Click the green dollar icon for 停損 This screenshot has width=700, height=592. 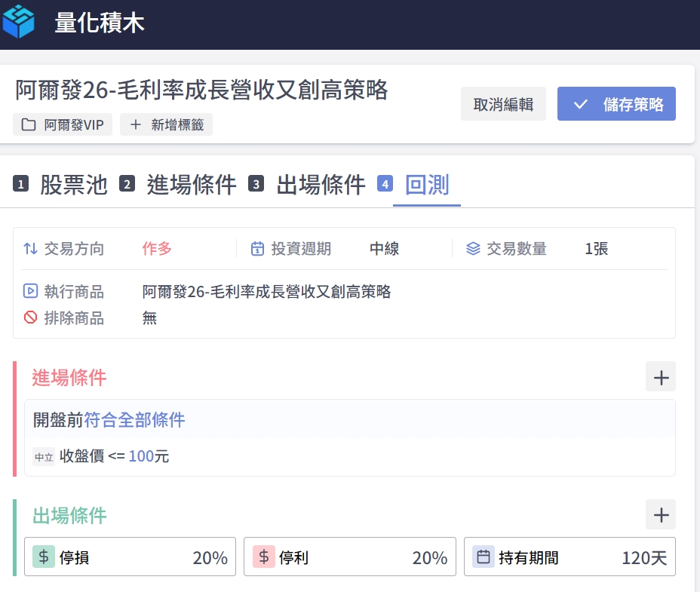pyautogui.click(x=44, y=557)
